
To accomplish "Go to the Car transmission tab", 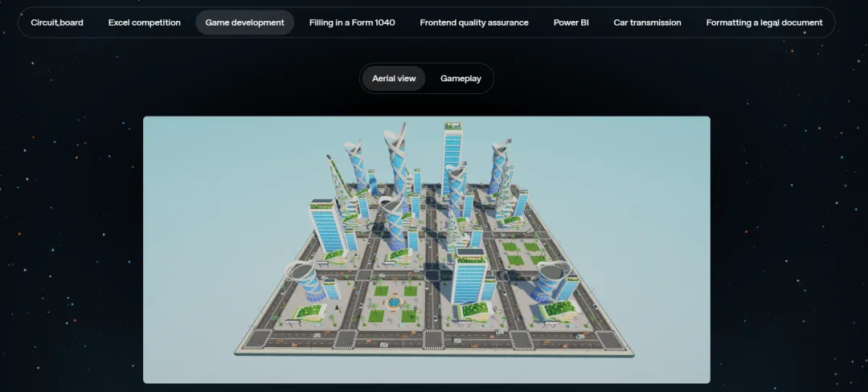I will click(x=647, y=22).
